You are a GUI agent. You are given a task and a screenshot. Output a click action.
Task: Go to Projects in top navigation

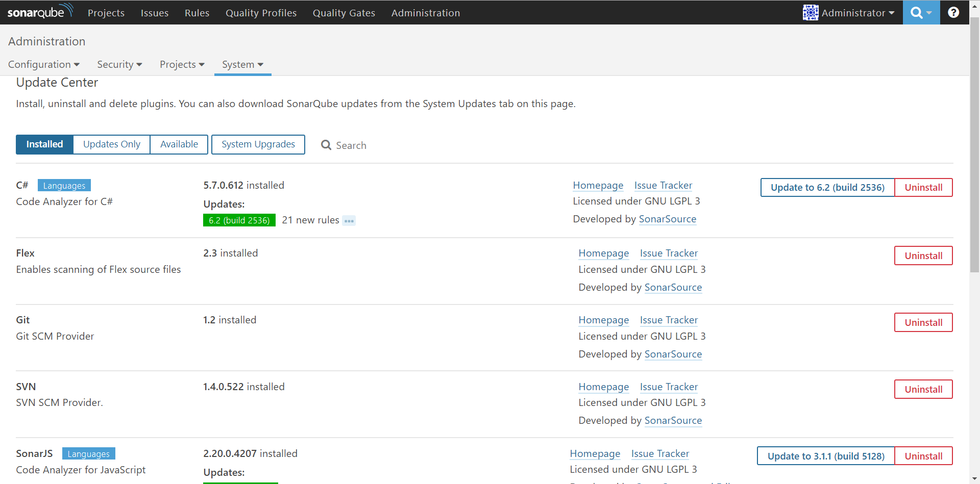coord(106,13)
